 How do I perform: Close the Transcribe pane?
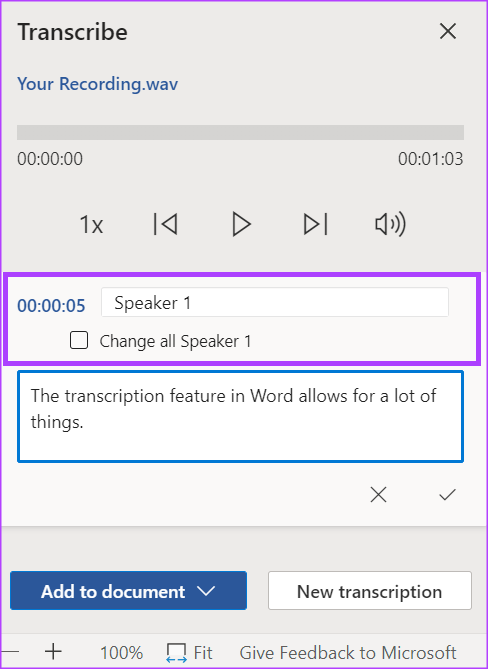coord(448,31)
